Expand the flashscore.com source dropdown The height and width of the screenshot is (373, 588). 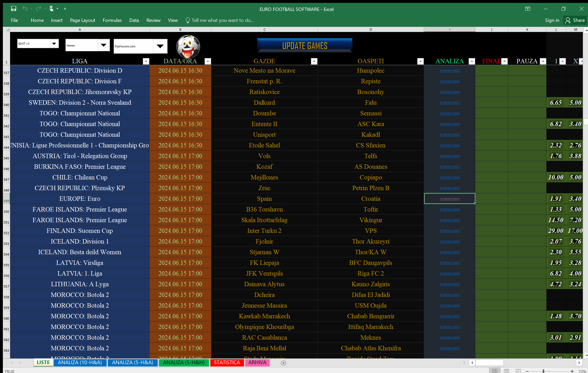160,46
